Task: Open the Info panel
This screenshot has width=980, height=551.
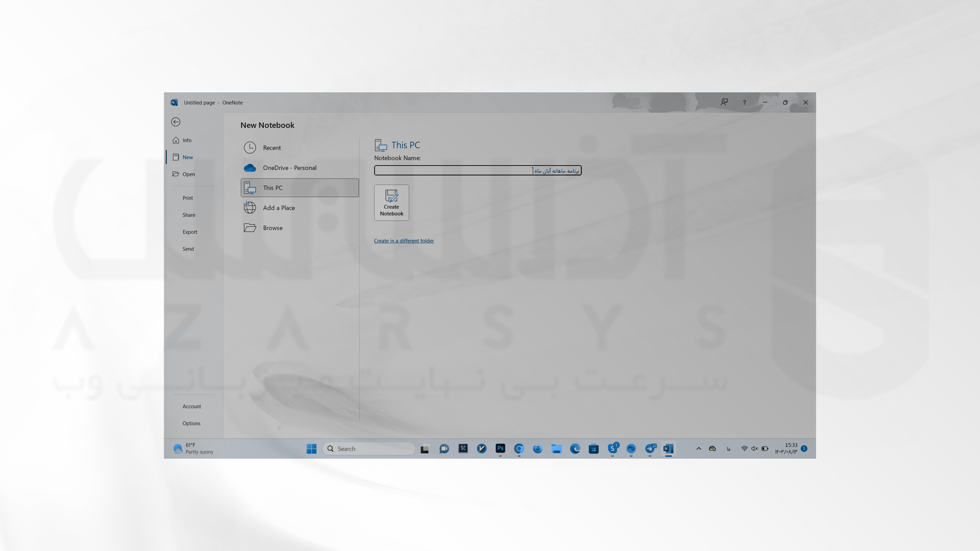Action: (186, 140)
